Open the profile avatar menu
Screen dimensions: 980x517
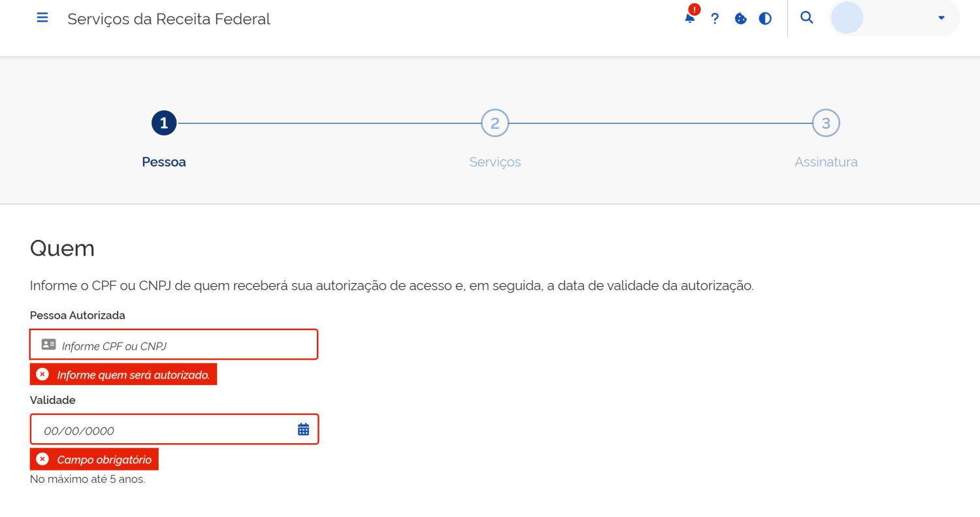point(847,18)
